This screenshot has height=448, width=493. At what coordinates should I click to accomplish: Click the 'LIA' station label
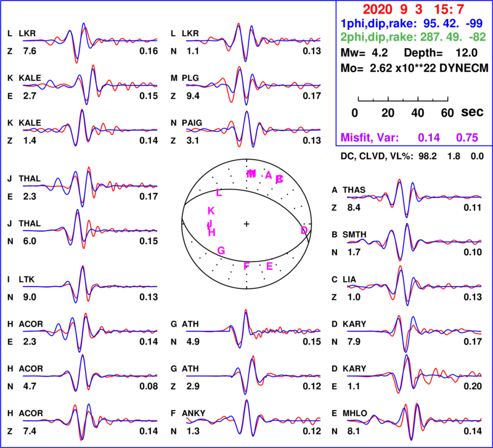tap(349, 280)
